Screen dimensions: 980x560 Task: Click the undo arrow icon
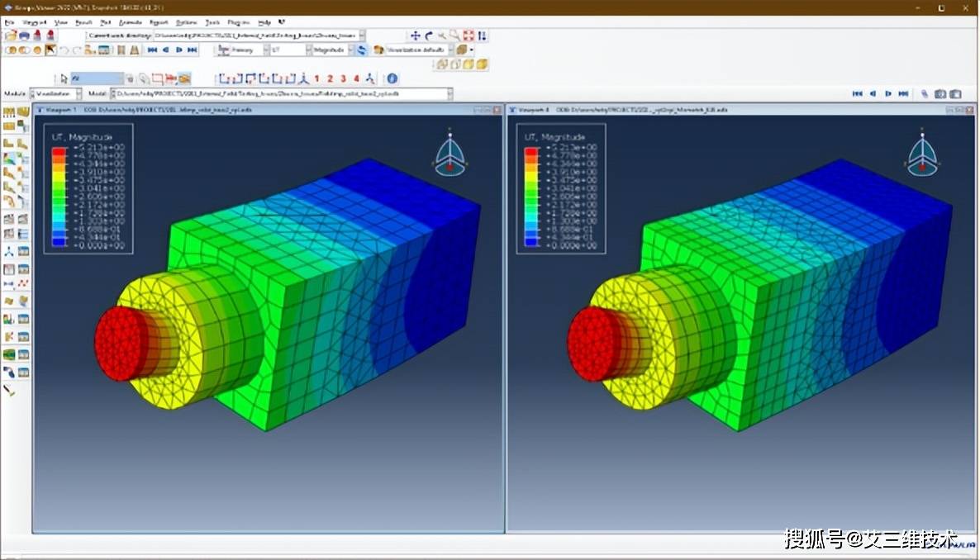[x=64, y=50]
